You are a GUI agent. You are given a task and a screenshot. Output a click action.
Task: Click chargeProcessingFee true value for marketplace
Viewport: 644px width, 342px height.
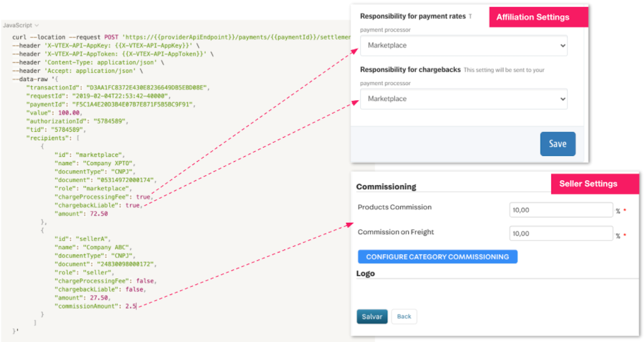144,197
